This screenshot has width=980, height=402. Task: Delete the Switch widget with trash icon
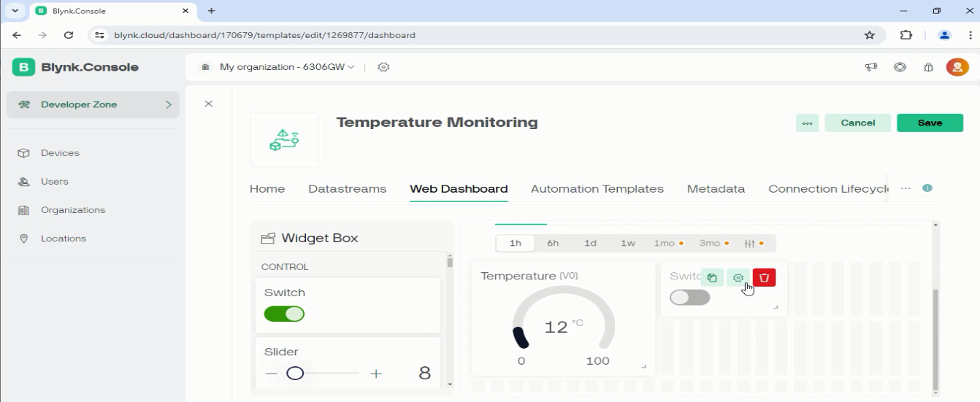point(764,277)
